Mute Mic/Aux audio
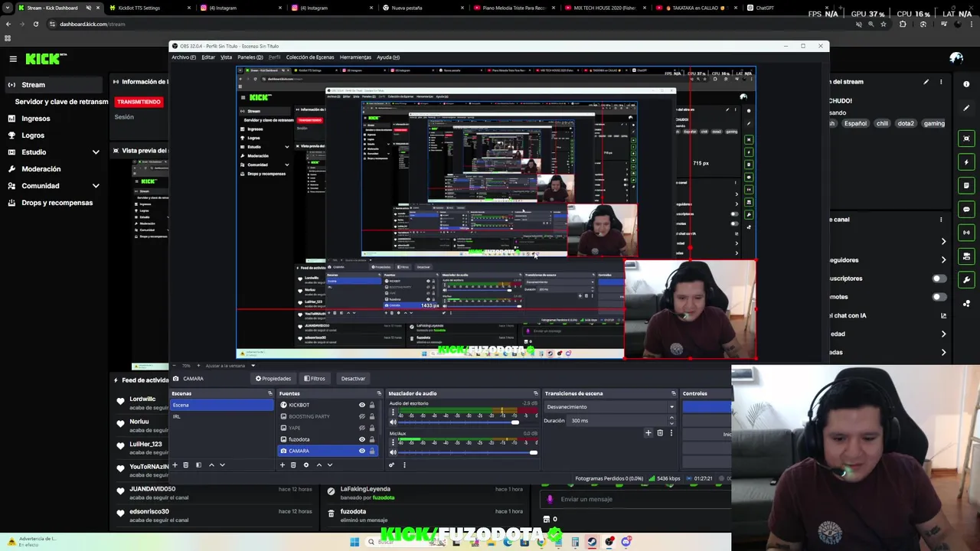980x551 pixels. [x=394, y=452]
